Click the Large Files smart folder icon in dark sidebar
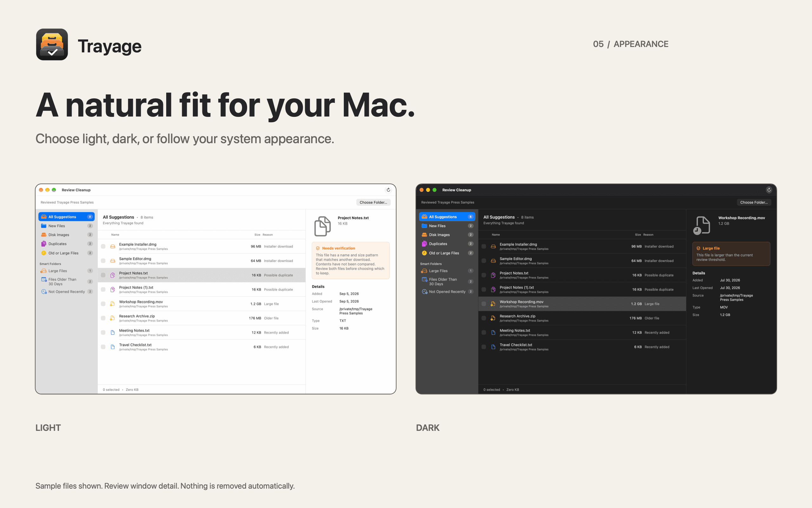 (424, 271)
